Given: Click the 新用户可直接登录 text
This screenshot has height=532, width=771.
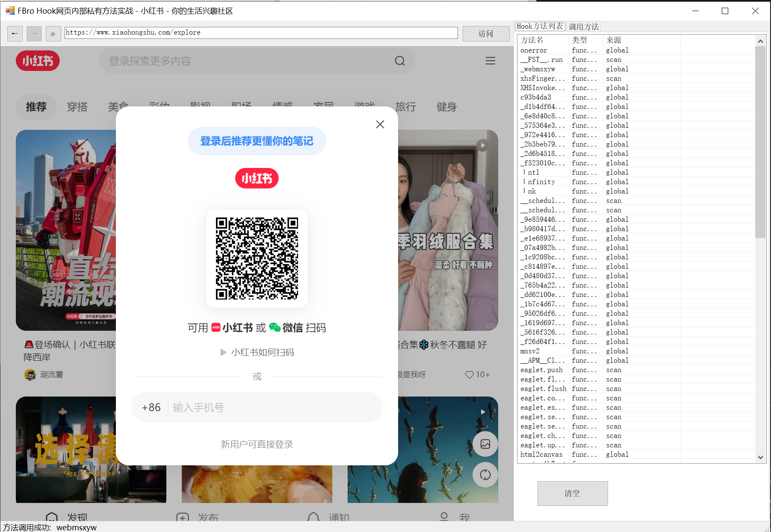Looking at the screenshot, I should 257,444.
